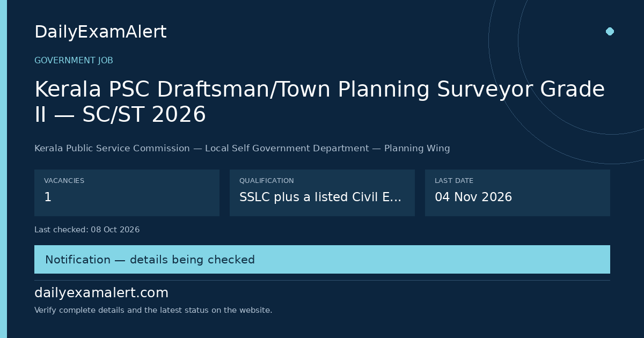Click the Verify complete details footer text
The height and width of the screenshot is (338, 644).
pyautogui.click(x=153, y=310)
